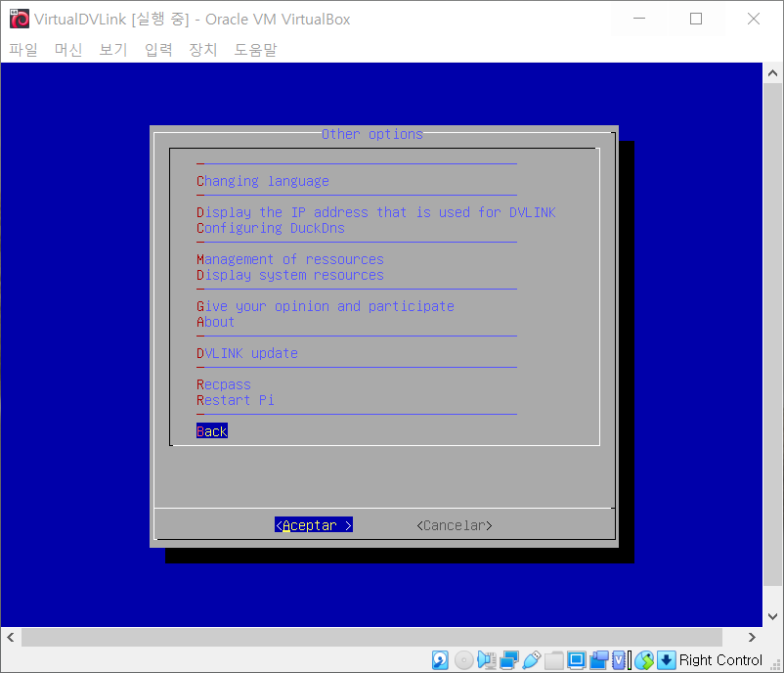Choose Display the IP address used for DVLINK

click(376, 212)
